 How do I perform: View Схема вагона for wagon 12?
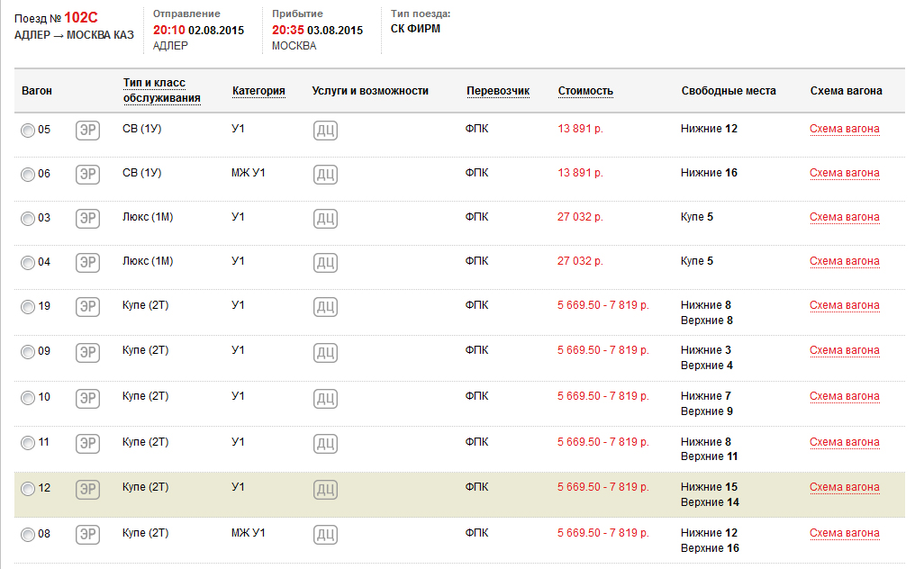844,487
